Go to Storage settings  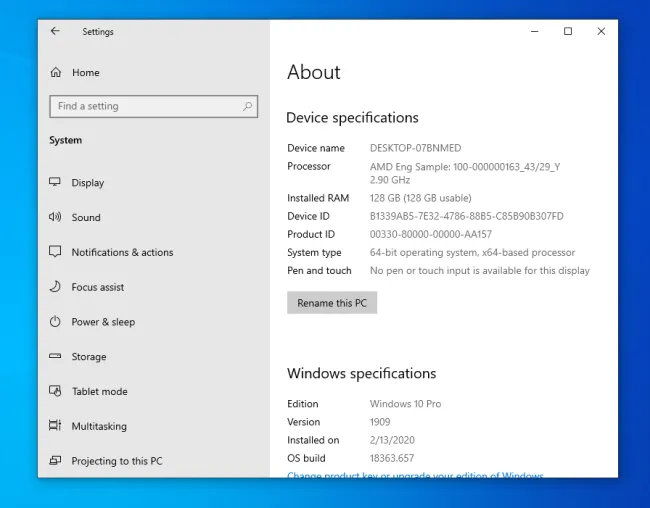(88, 357)
